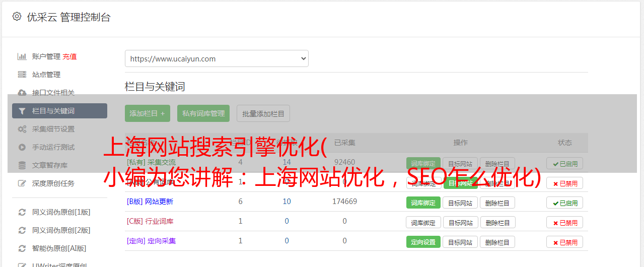Open 同义词伪原创[2版] page

(61, 230)
